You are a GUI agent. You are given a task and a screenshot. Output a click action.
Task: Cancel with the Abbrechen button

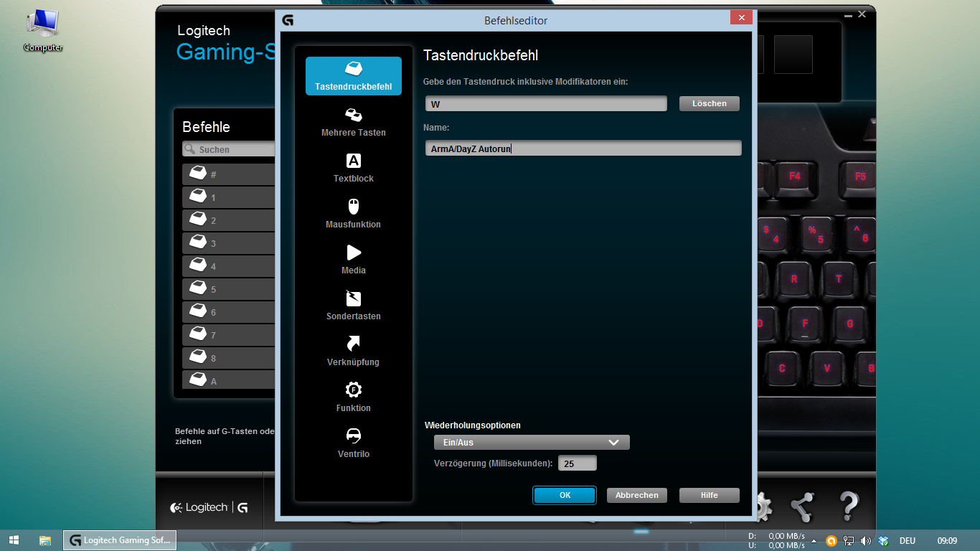(637, 495)
